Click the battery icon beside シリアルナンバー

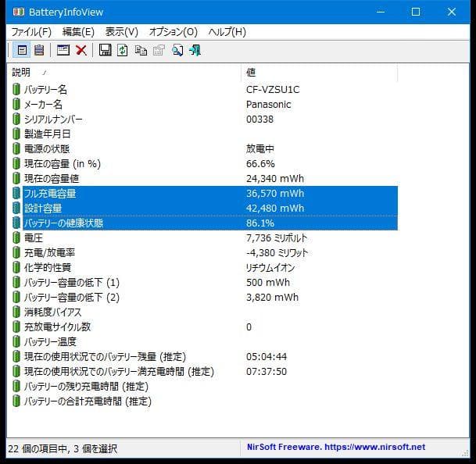[16, 120]
